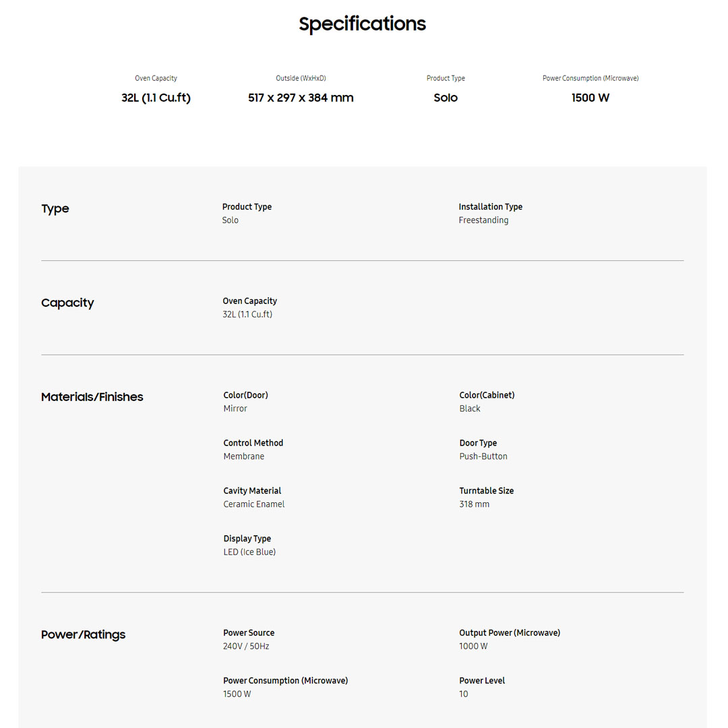Click the Color(Cabinet) label

[x=487, y=395]
